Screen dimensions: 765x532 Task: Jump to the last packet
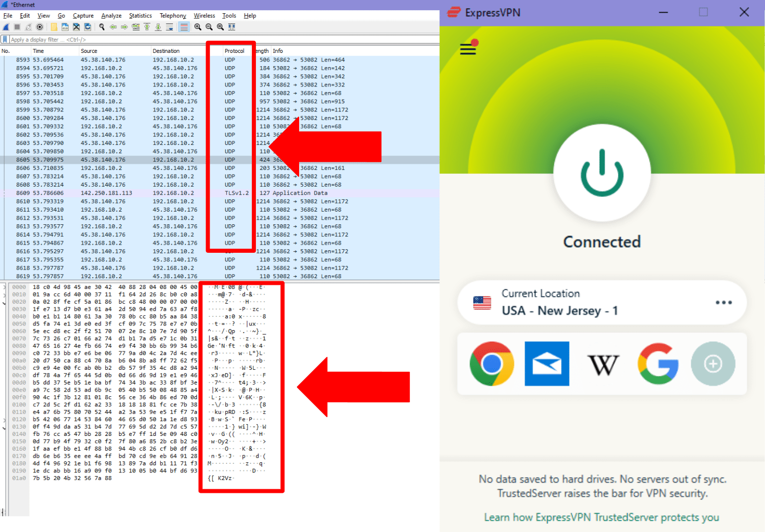click(158, 27)
